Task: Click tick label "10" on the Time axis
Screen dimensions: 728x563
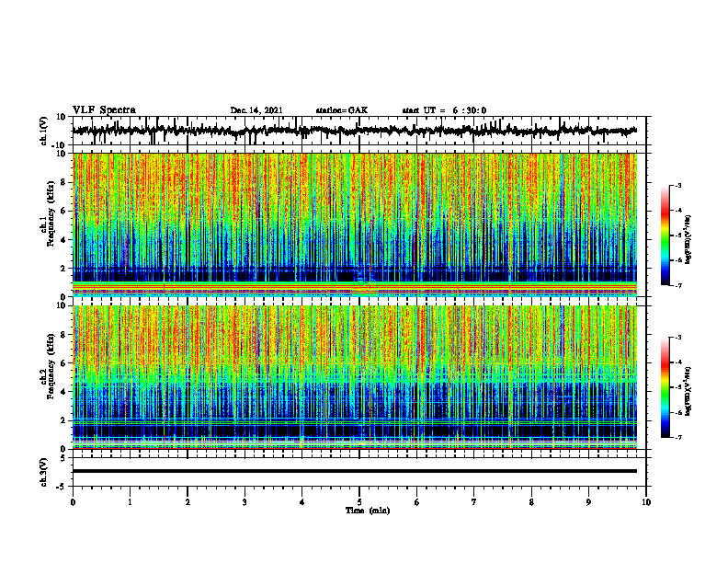Action: (x=646, y=502)
